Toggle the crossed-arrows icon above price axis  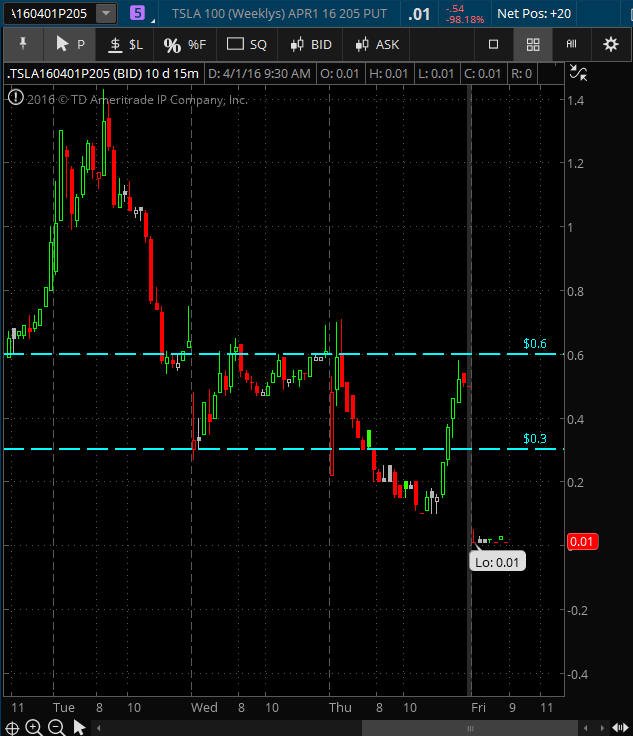(578, 73)
